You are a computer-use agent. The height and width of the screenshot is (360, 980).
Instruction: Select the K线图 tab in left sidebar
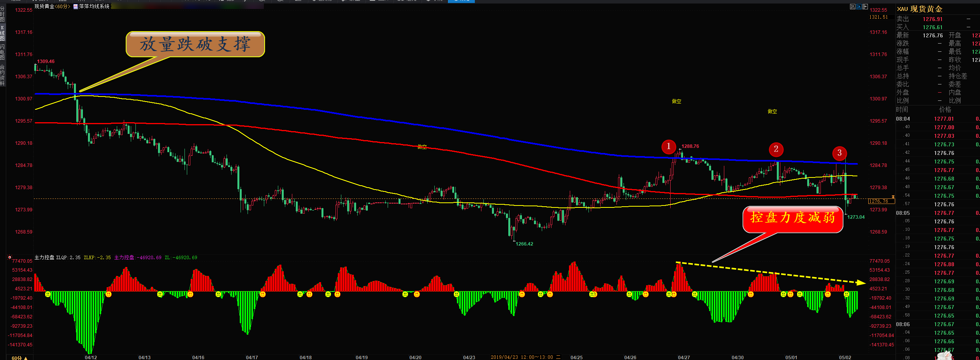(2, 33)
